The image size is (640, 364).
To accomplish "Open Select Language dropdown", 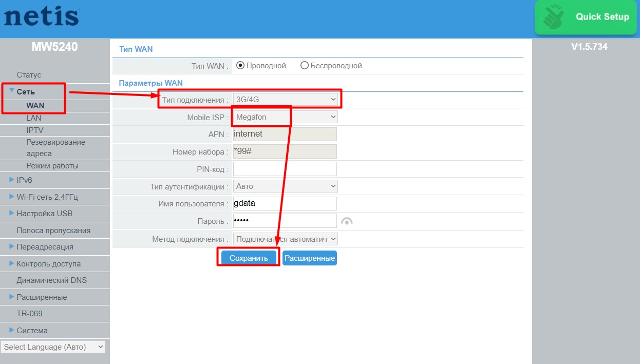I will [x=52, y=347].
